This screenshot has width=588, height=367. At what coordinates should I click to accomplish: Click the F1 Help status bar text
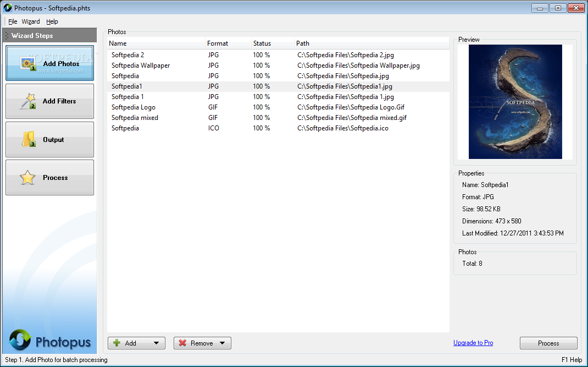pos(572,360)
